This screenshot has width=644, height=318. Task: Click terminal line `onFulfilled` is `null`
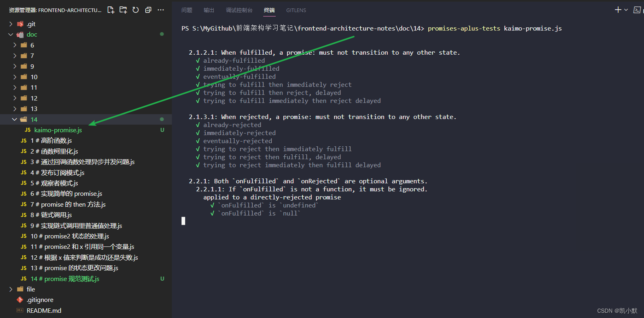tap(259, 213)
